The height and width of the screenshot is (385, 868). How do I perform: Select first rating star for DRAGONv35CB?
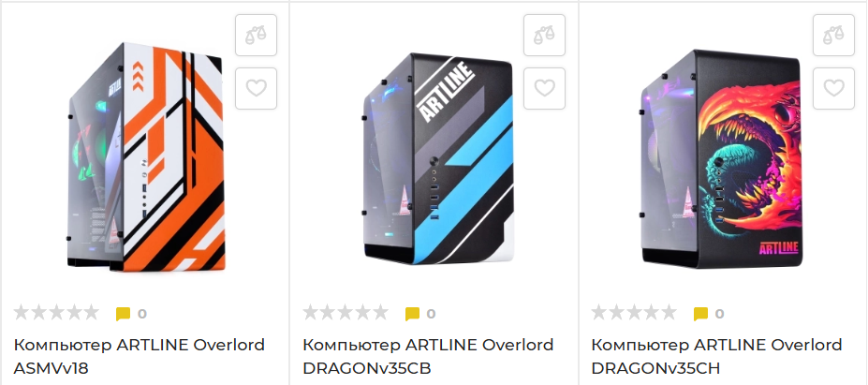pos(311,313)
